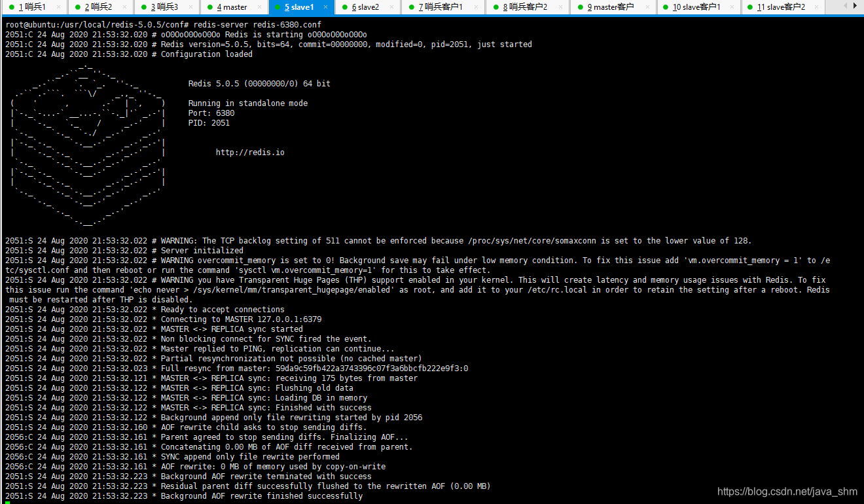Screen dimensions: 864x504
Task: Click 'rewriting started by pid 2056' line
Action: [x=213, y=418]
